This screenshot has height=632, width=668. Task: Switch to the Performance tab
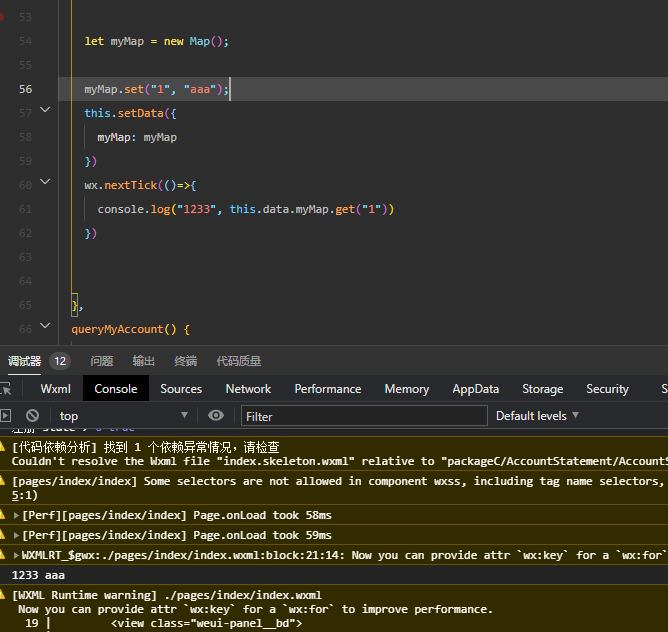(328, 389)
